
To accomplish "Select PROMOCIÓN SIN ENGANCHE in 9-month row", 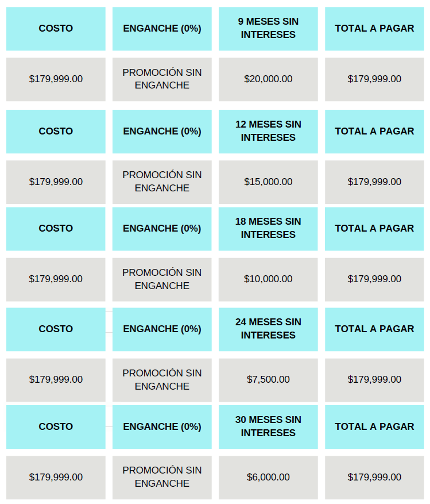I will click(162, 79).
